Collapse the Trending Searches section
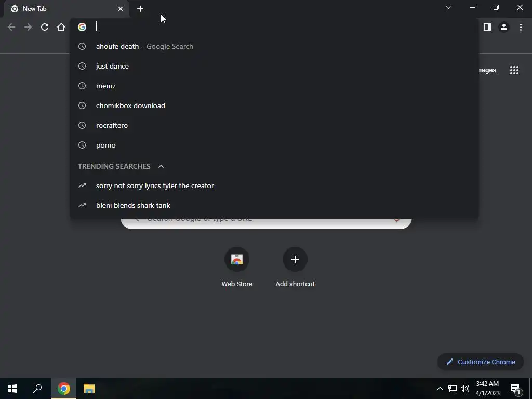 point(161,166)
